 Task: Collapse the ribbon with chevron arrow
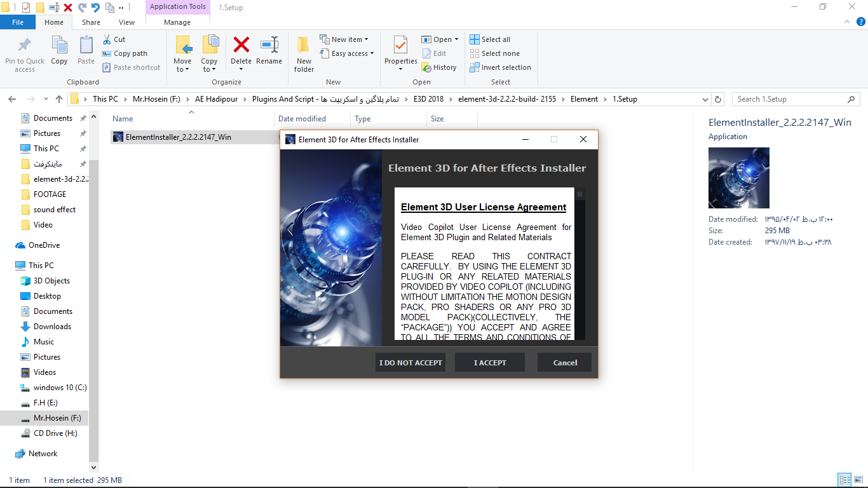[846, 22]
